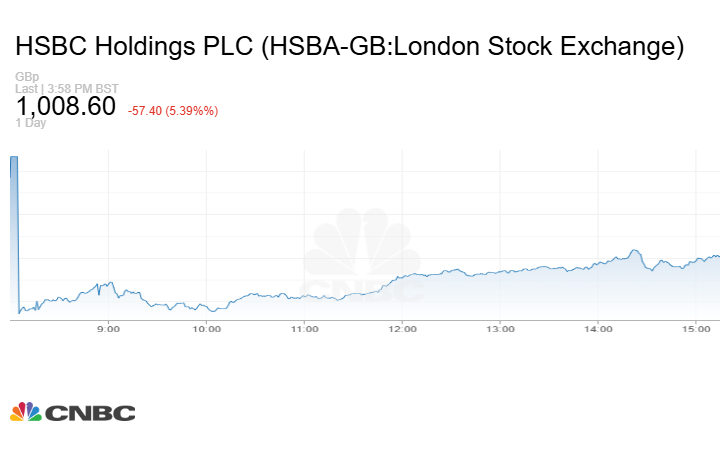Click the 13:00 time axis label

[x=500, y=328]
